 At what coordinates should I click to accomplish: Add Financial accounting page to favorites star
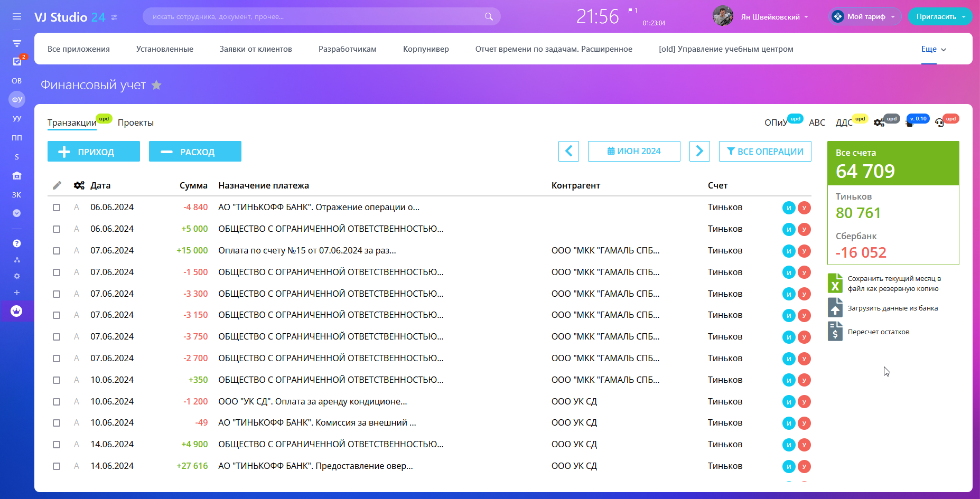click(156, 85)
